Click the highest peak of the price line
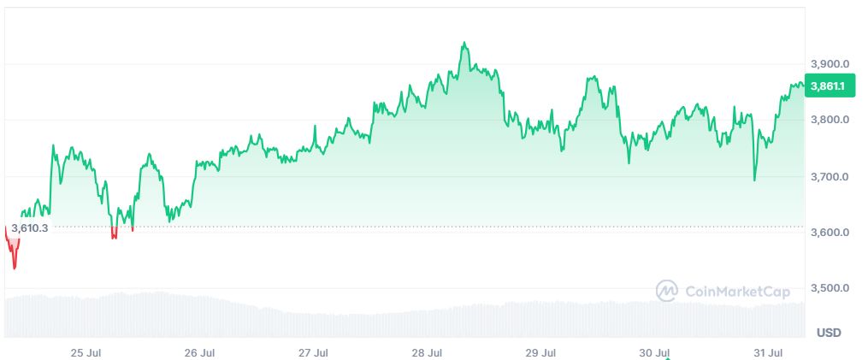The width and height of the screenshot is (868, 360). tap(464, 44)
